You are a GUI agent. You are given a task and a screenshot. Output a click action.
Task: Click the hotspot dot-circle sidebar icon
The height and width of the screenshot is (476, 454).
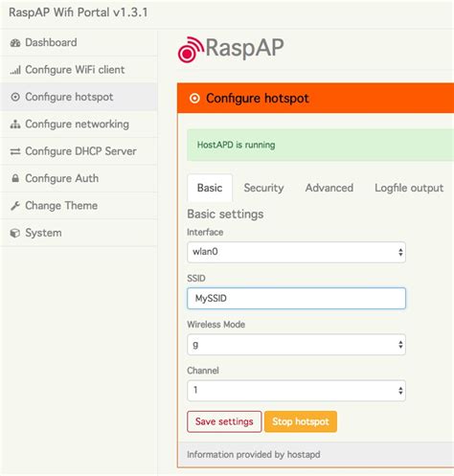tap(15, 97)
